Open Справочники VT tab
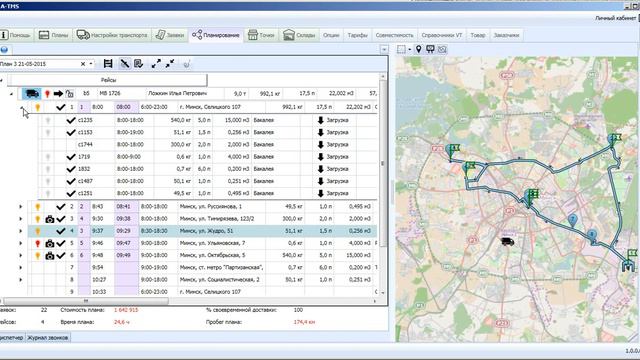Image resolution: width=640 pixels, height=360 pixels. click(442, 35)
